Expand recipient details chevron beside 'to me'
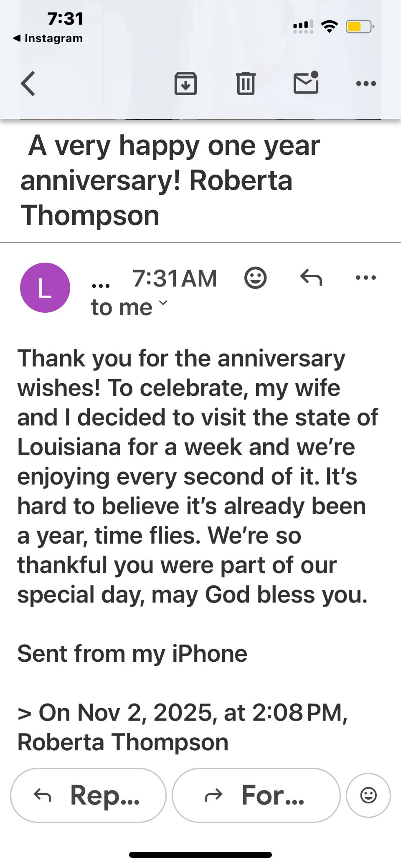This screenshot has height=868, width=401. pos(163,303)
